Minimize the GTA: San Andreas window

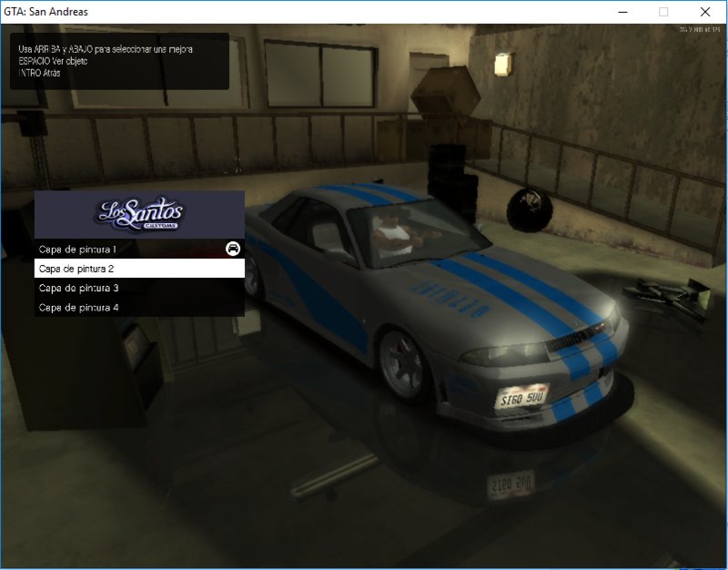tap(622, 12)
